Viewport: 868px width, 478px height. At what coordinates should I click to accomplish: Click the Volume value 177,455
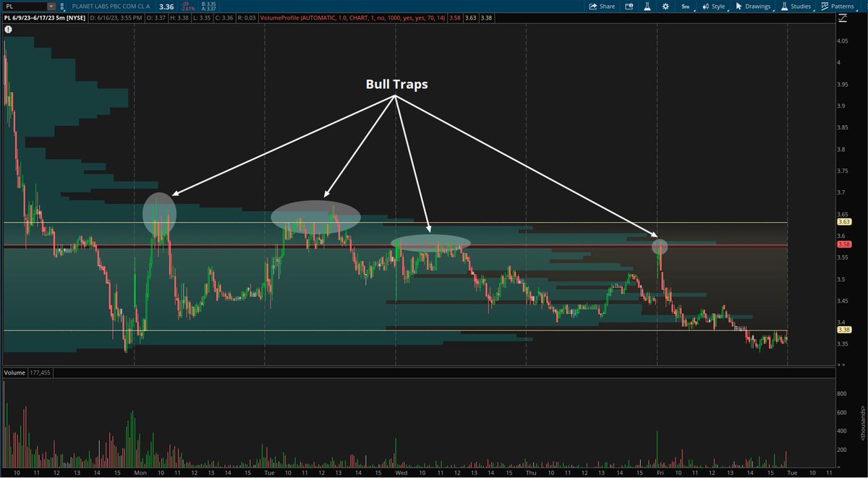[x=41, y=373]
